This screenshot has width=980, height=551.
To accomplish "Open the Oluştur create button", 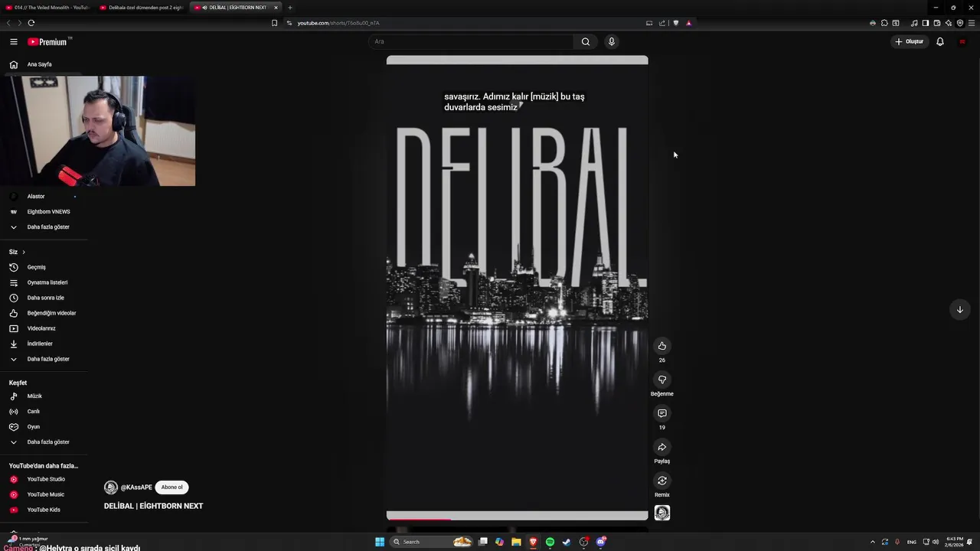I will coord(910,42).
